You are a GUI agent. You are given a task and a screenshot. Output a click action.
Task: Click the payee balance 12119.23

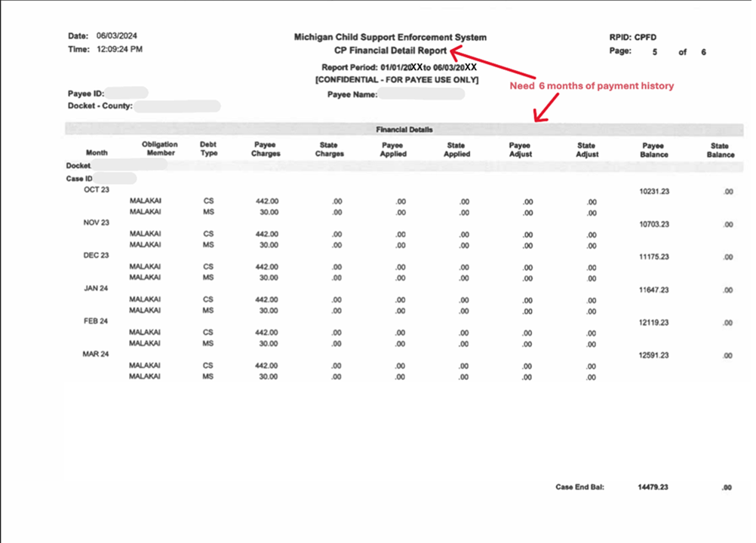coord(654,323)
